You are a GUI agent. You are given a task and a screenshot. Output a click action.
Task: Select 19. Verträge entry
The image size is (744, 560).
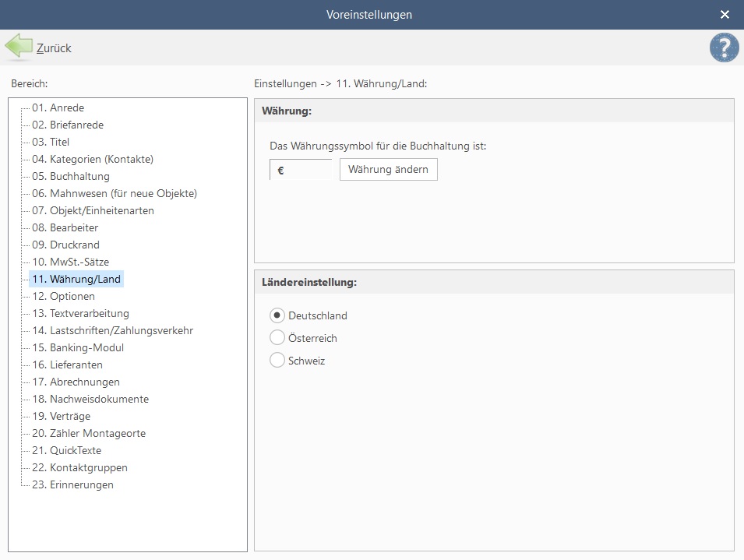tap(62, 416)
